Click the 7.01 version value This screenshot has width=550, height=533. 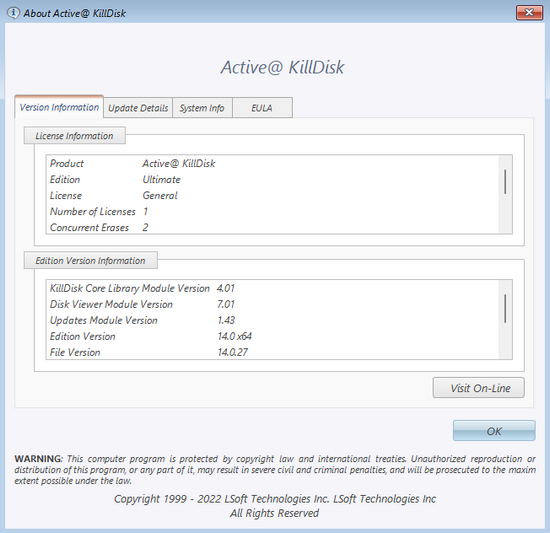coord(226,304)
